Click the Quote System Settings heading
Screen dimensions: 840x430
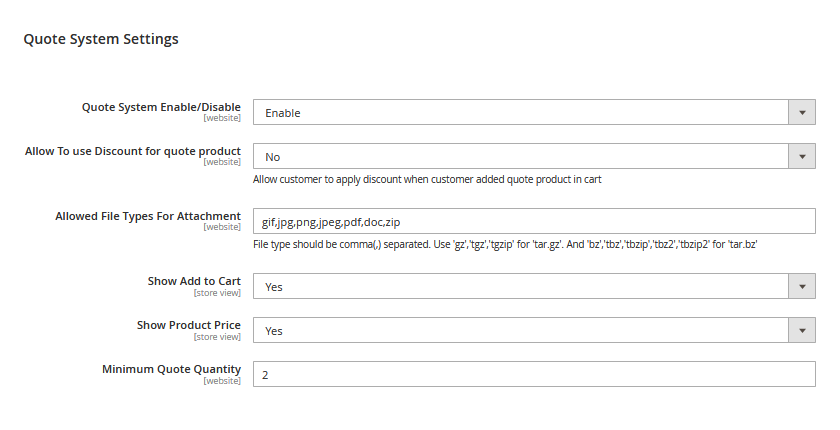101,39
